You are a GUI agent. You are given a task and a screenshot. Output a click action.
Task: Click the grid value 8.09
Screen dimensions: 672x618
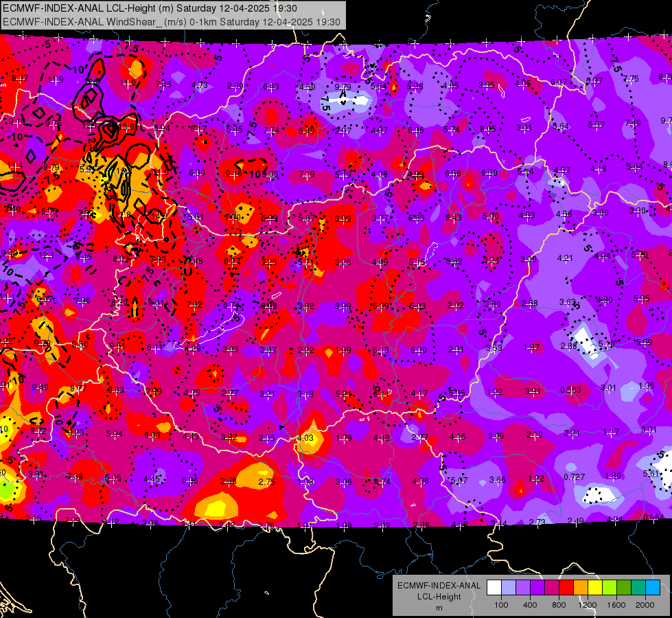tap(121, 259)
